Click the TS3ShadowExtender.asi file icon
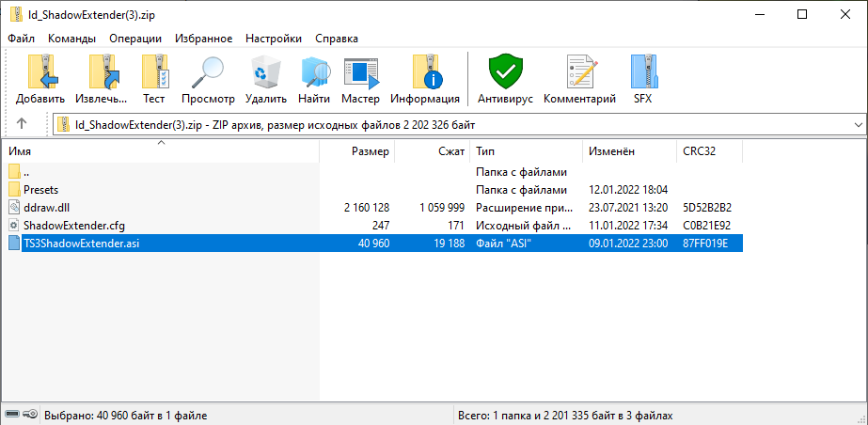The width and height of the screenshot is (868, 425). (14, 243)
